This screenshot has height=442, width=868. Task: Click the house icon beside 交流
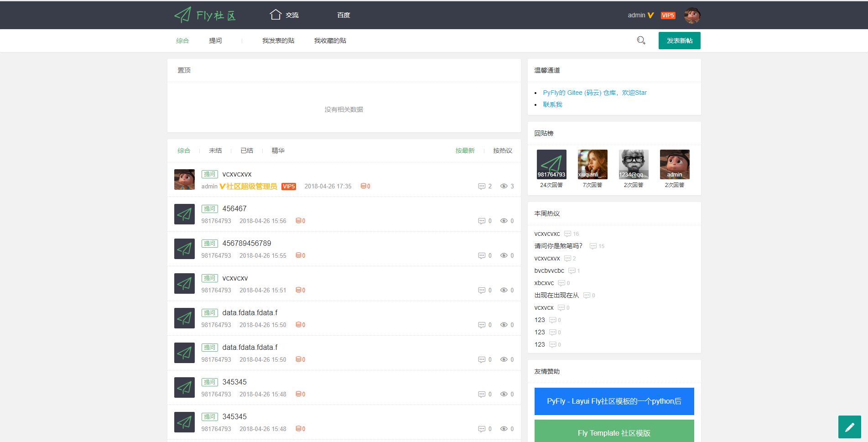(275, 15)
